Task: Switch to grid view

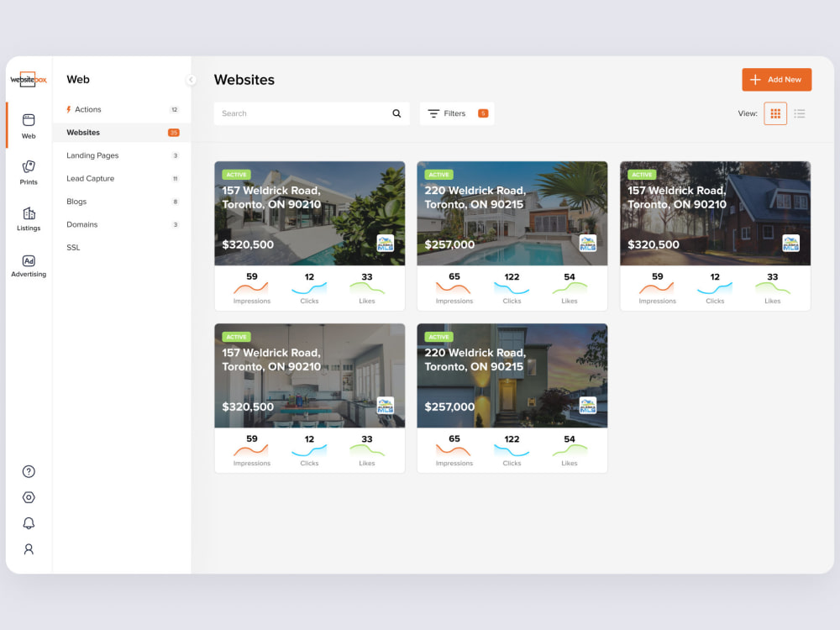Action: point(775,113)
